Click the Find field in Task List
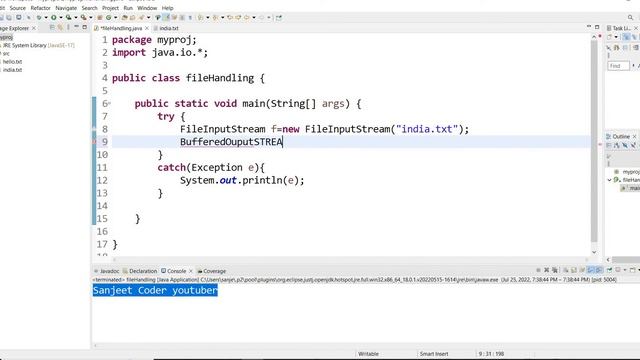The width and height of the screenshot is (640, 360). (x=618, y=66)
